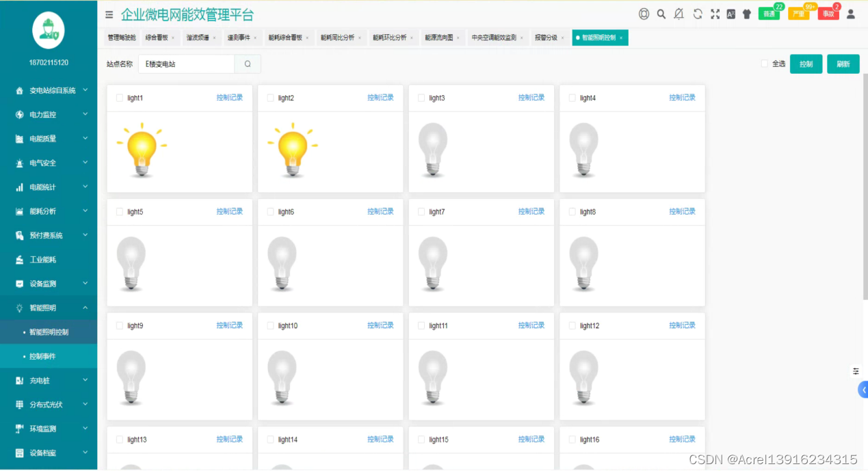Check the light10 checkbox
The image size is (868, 471).
coord(270,326)
